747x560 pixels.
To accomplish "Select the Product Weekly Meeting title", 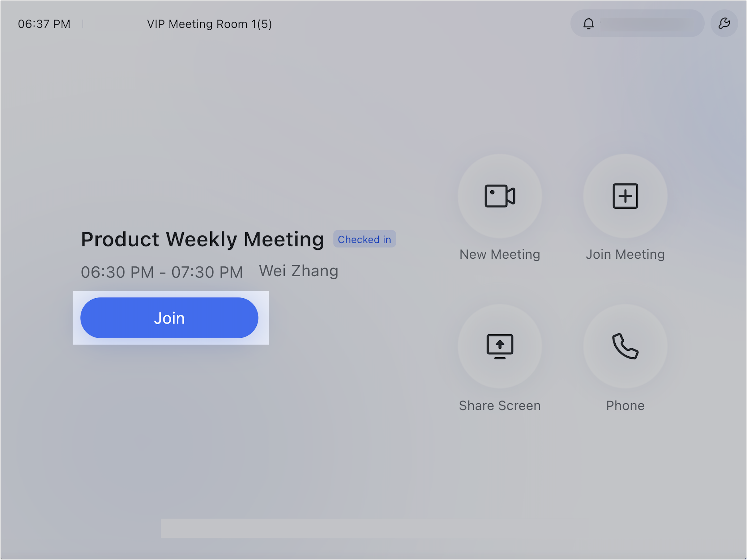I will coord(202,240).
